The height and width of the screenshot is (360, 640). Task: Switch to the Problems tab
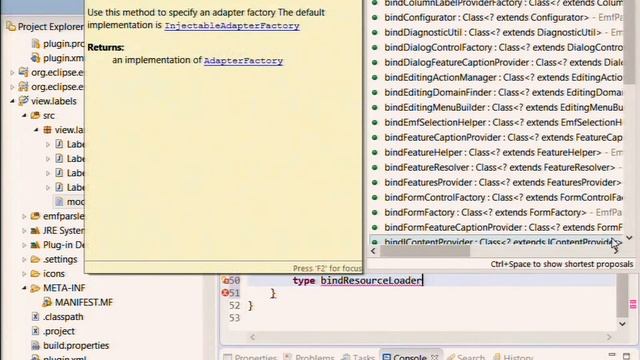pyautogui.click(x=309, y=357)
